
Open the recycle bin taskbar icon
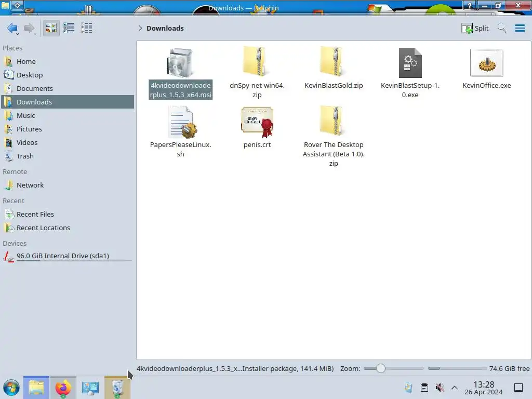(x=117, y=388)
